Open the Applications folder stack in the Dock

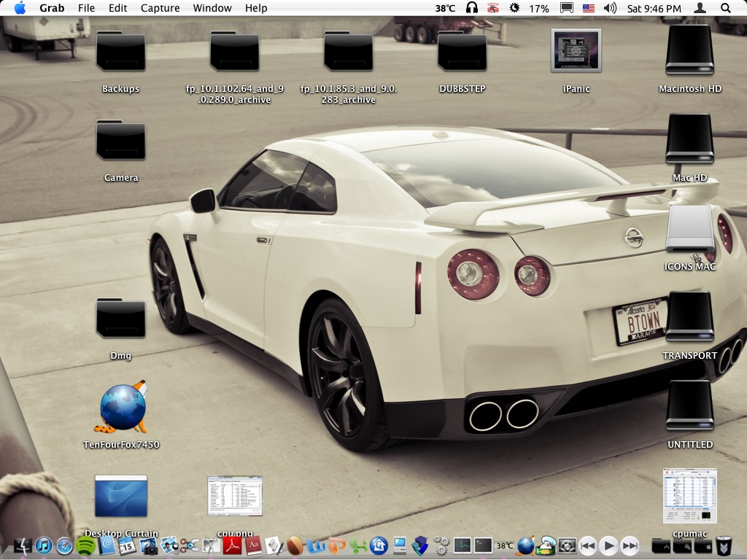[x=660, y=545]
